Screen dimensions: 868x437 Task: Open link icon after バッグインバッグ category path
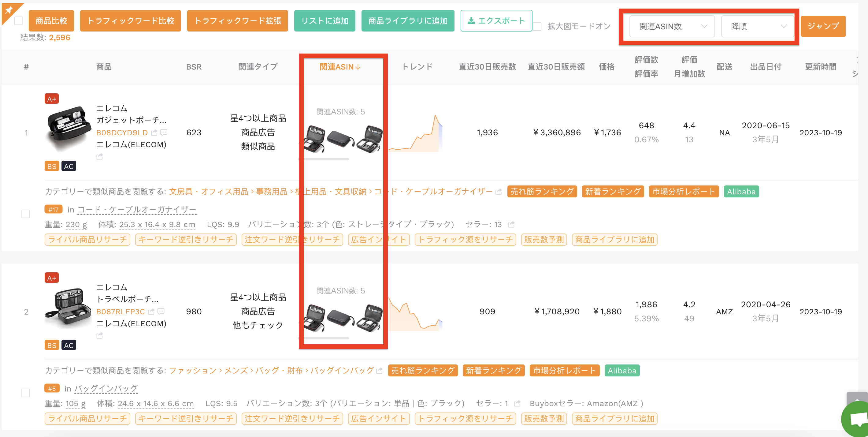[x=380, y=371]
